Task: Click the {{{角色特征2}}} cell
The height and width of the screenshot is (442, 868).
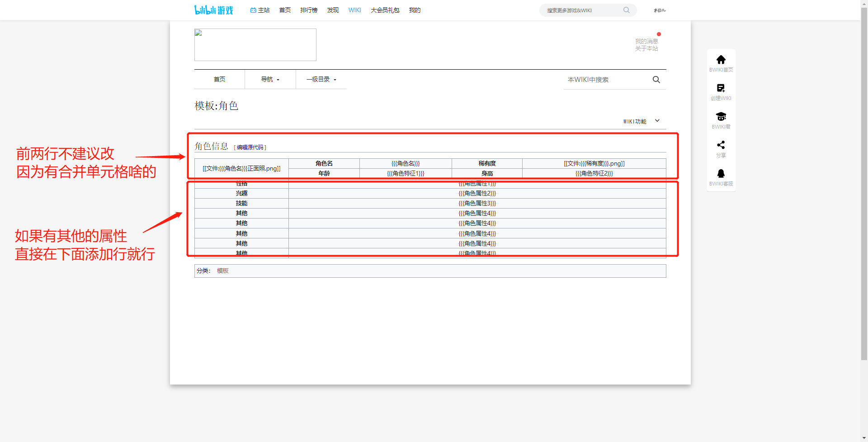Action: [x=594, y=173]
